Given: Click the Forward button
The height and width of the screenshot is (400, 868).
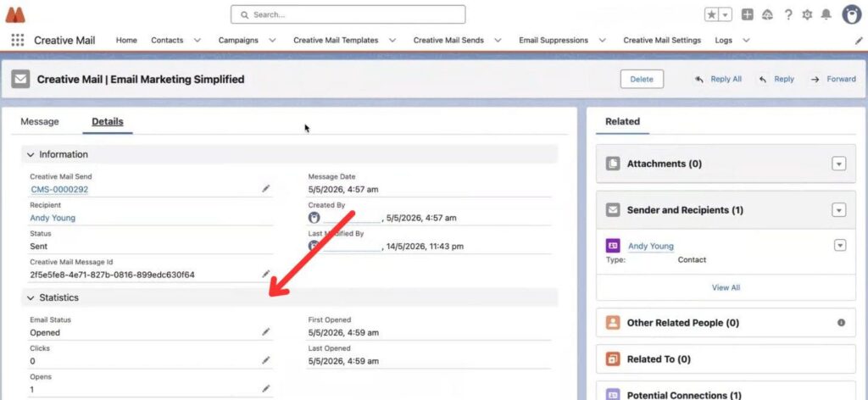Looking at the screenshot, I should 833,79.
